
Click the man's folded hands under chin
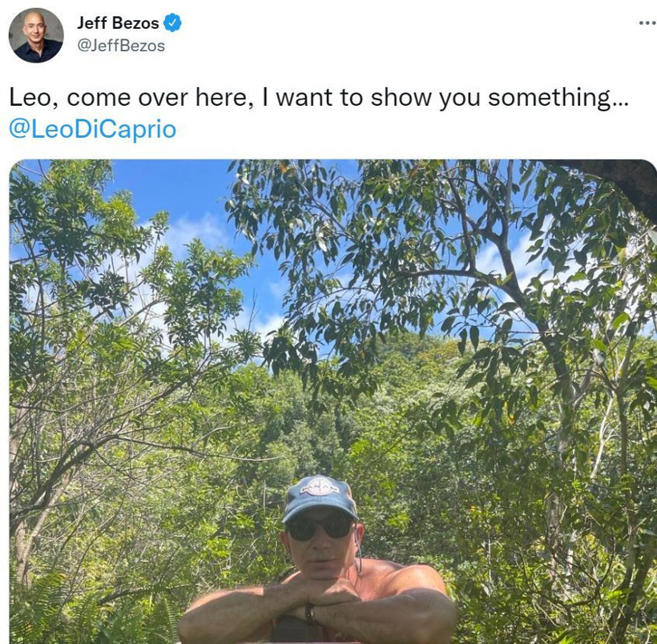[x=324, y=594]
